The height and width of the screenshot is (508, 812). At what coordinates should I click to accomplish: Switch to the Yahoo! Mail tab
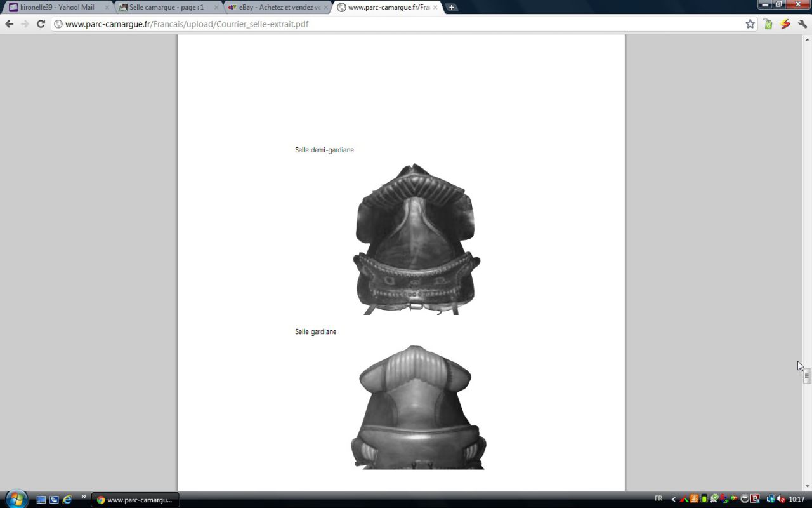click(x=57, y=8)
